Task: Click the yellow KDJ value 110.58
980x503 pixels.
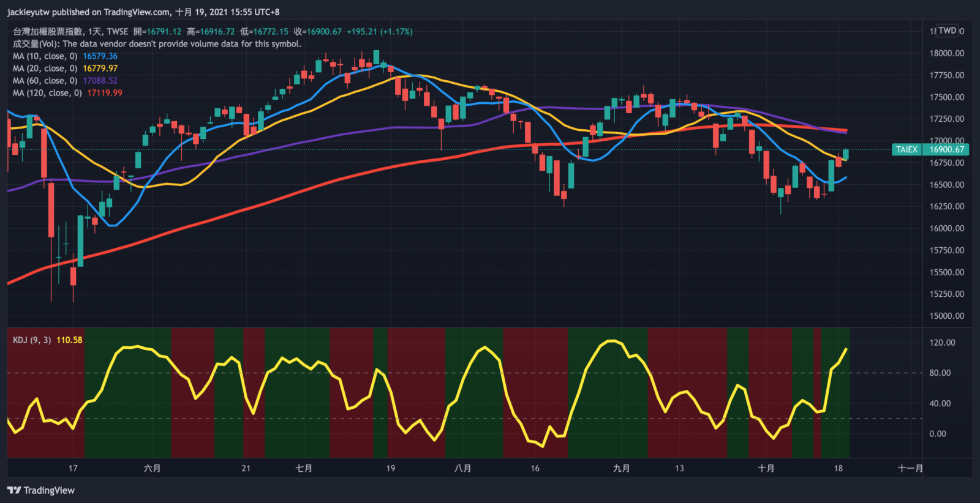Action: (x=69, y=340)
